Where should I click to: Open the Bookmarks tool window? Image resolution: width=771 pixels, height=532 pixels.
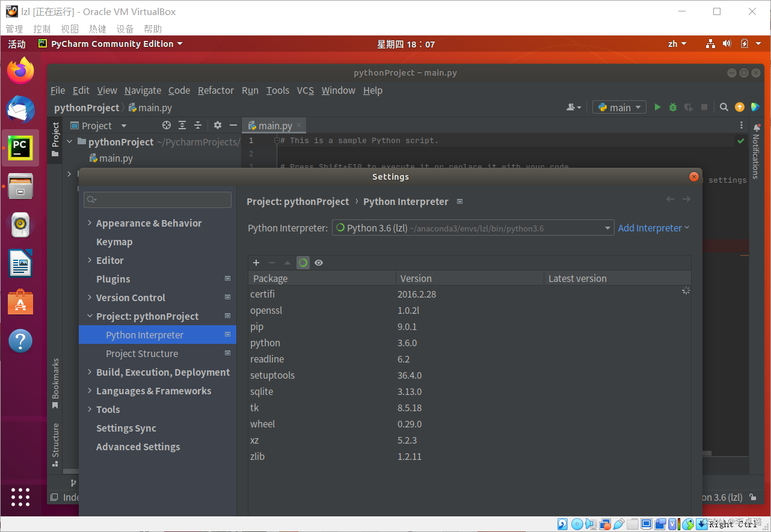[x=55, y=384]
